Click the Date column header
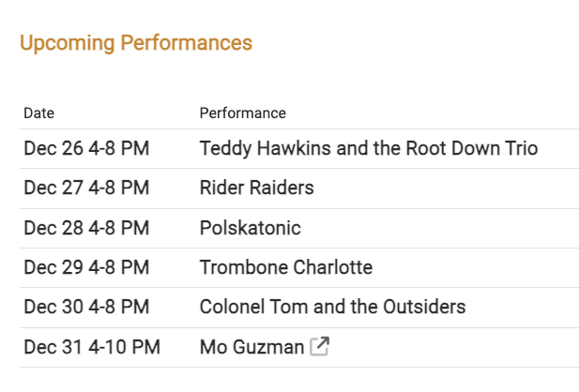 tap(38, 113)
